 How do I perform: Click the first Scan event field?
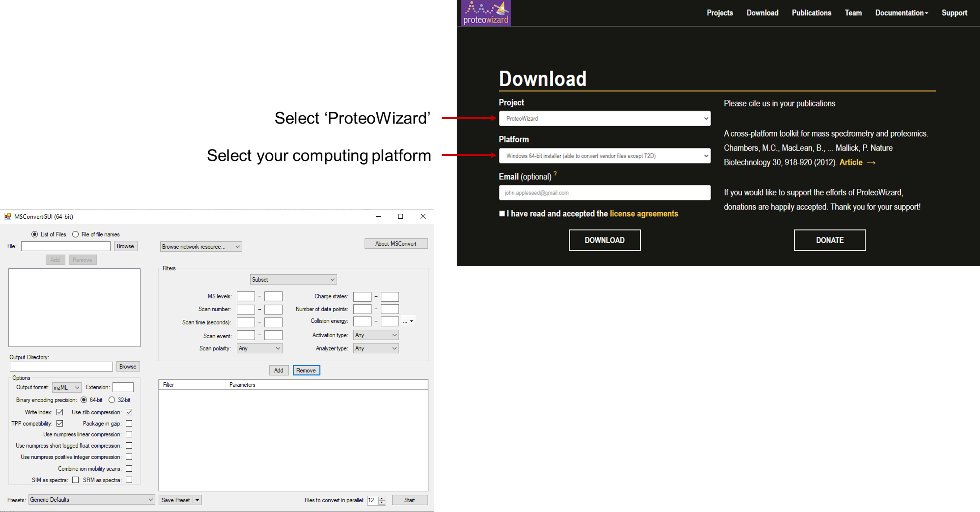click(246, 335)
